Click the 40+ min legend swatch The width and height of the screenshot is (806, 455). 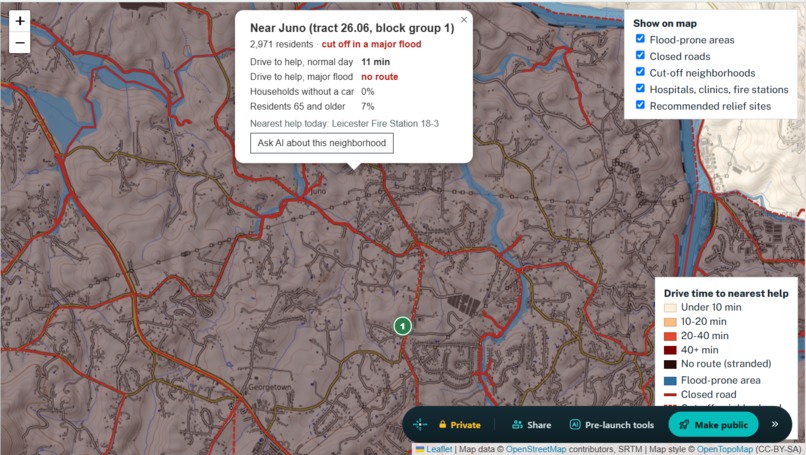(670, 350)
